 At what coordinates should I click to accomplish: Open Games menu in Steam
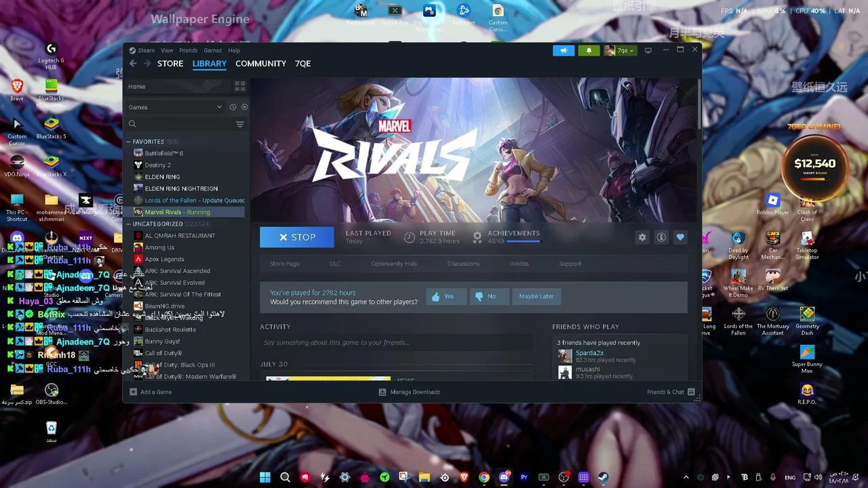click(x=213, y=50)
